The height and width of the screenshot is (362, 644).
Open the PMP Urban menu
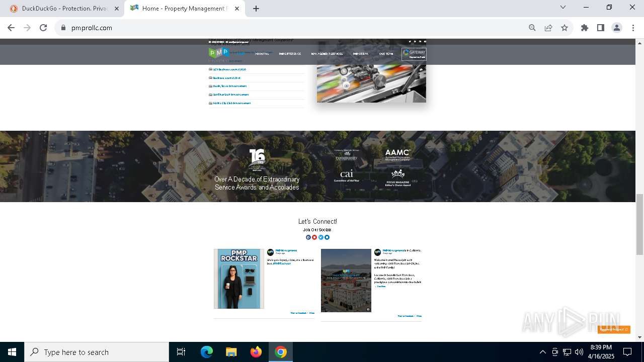(361, 54)
